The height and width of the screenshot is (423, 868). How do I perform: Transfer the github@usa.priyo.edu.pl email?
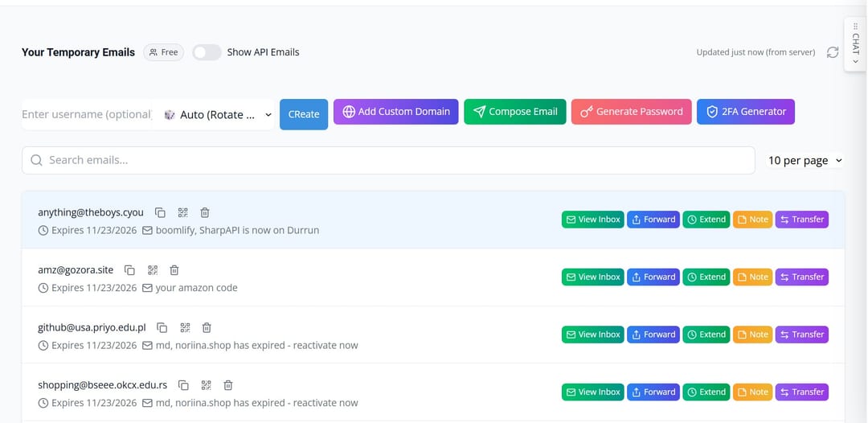coord(801,335)
